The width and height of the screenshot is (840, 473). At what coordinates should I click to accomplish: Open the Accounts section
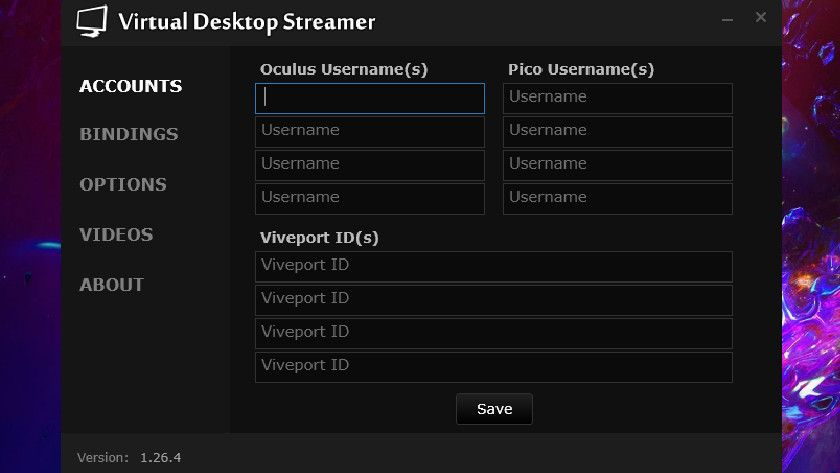[x=131, y=86]
